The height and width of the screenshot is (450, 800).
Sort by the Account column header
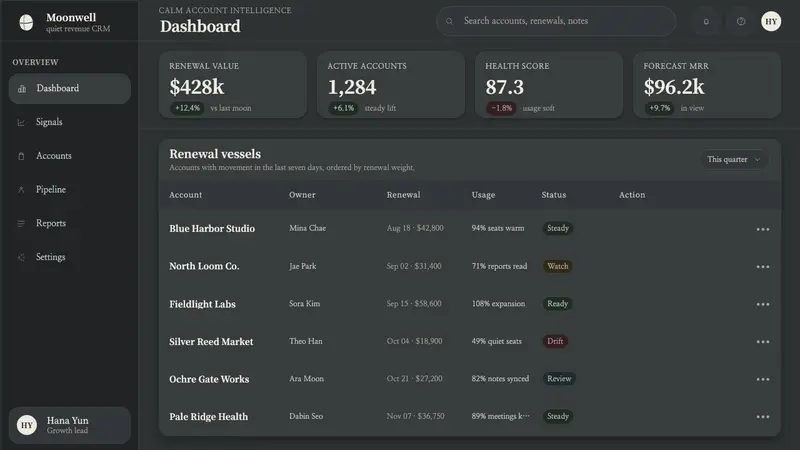[x=186, y=195]
